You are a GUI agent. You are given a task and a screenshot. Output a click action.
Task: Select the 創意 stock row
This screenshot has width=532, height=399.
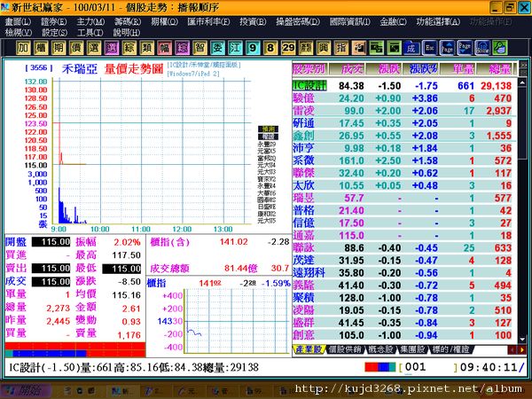click(404, 335)
